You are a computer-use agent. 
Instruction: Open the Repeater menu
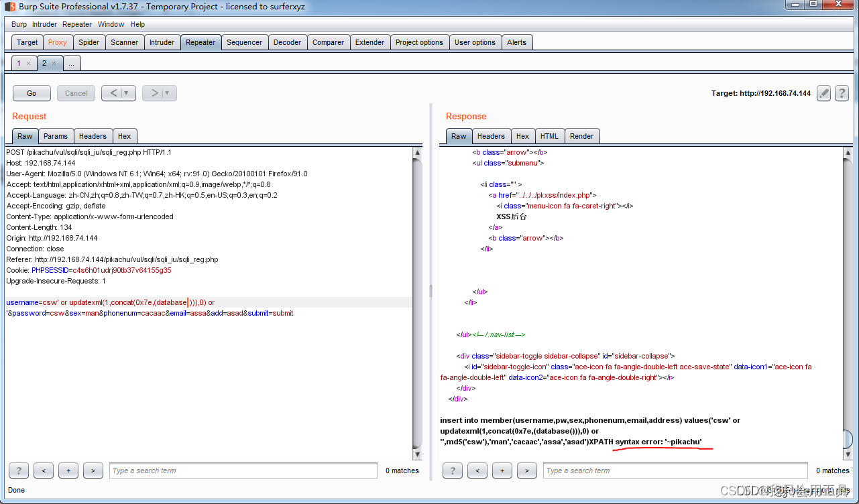tap(77, 24)
